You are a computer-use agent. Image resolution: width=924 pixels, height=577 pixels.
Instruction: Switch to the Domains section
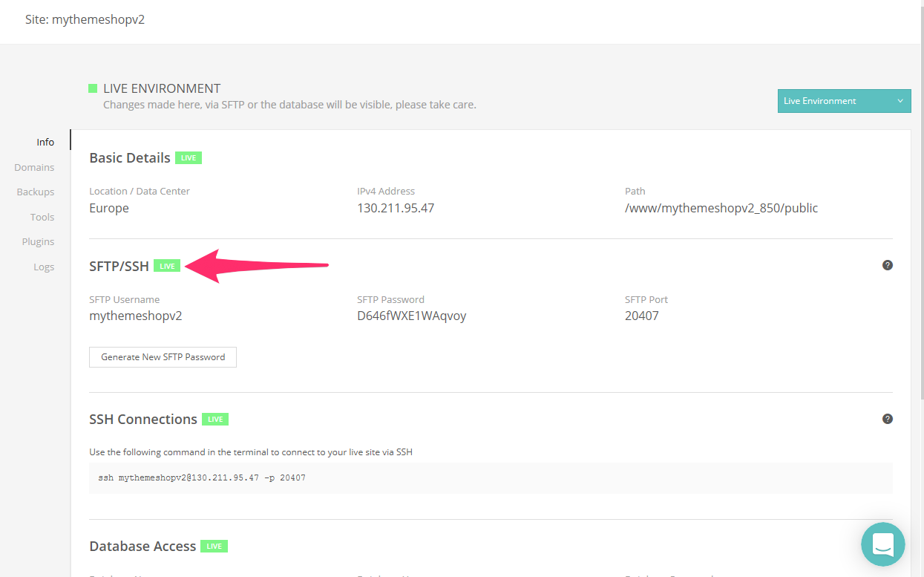coord(34,166)
